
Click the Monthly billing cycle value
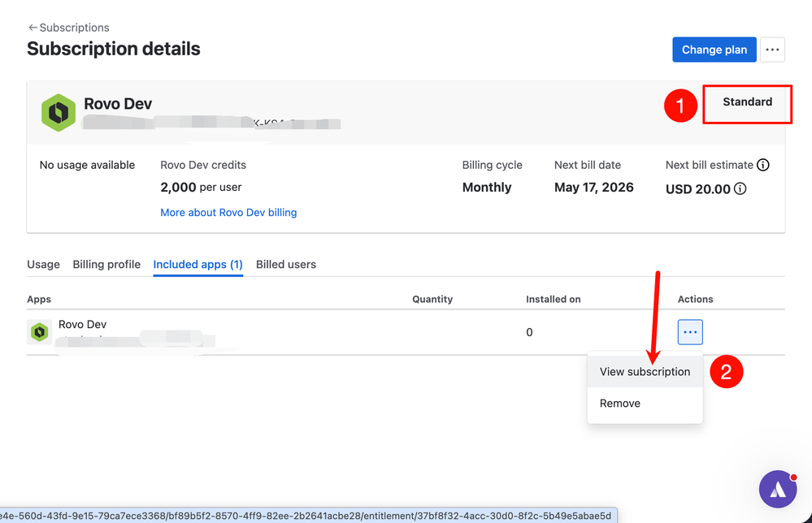[x=487, y=188]
